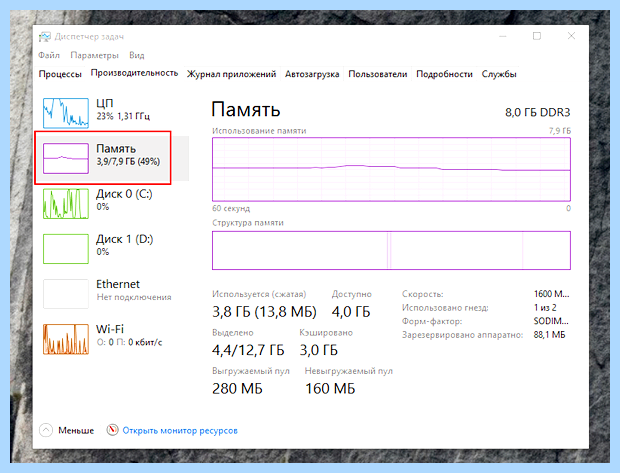The image size is (620, 473).
Task: Click the ЦП 23% 1,31 ГГц label
Action: click(x=123, y=110)
